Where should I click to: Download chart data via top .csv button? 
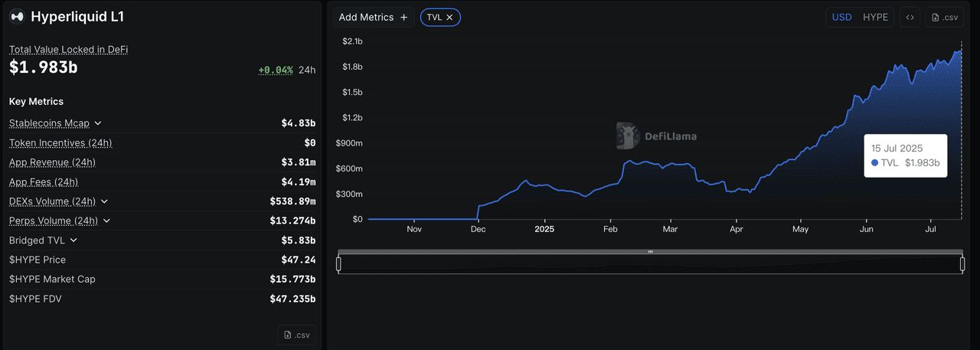pos(944,17)
